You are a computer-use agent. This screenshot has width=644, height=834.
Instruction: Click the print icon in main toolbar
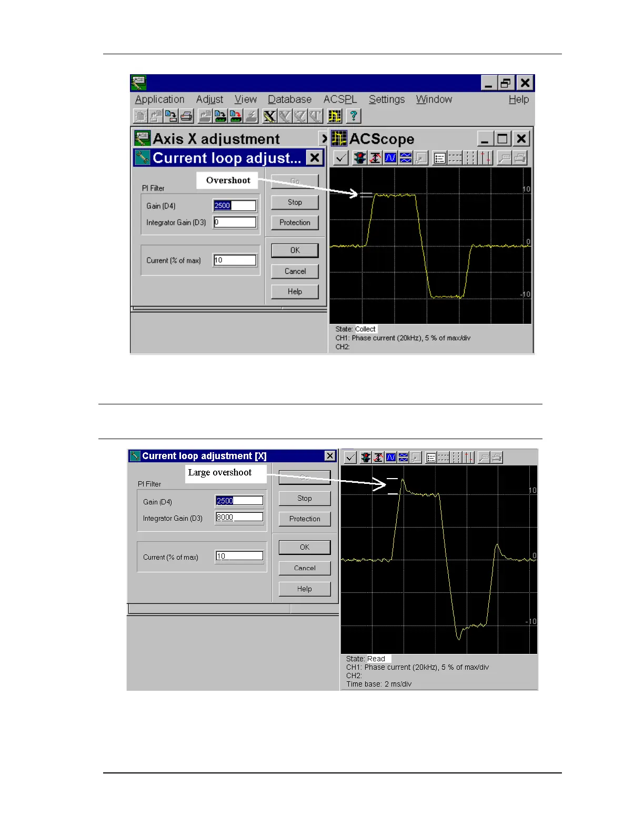click(x=187, y=116)
